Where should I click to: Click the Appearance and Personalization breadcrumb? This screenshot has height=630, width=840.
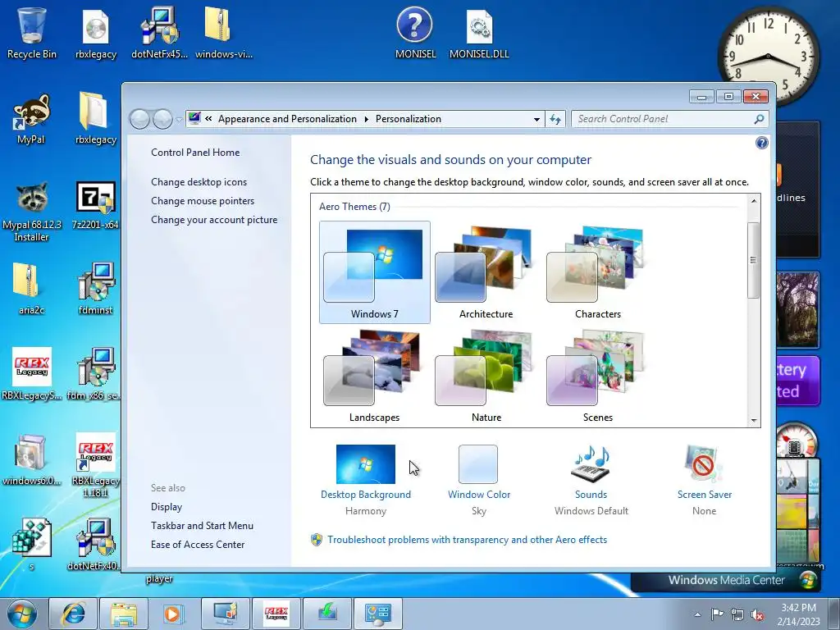(287, 119)
